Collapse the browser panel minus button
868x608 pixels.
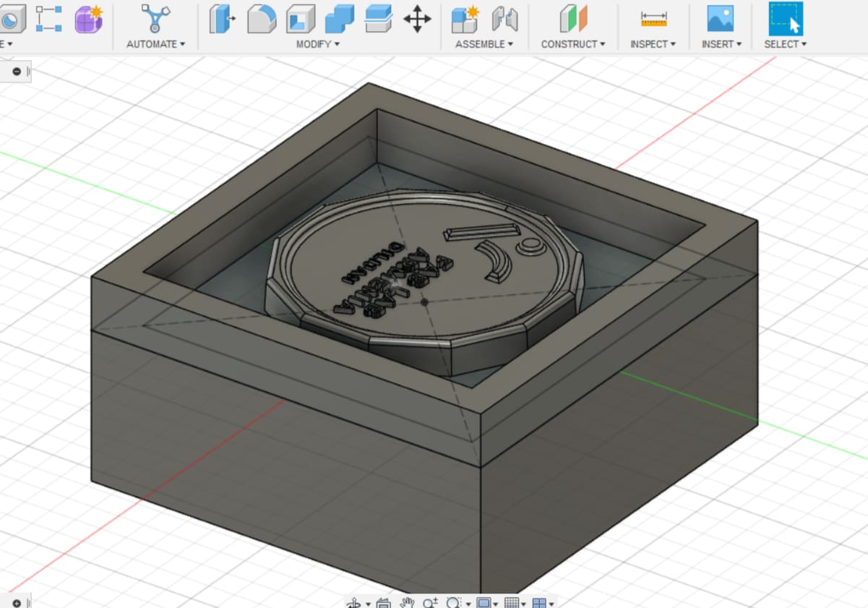[17, 71]
